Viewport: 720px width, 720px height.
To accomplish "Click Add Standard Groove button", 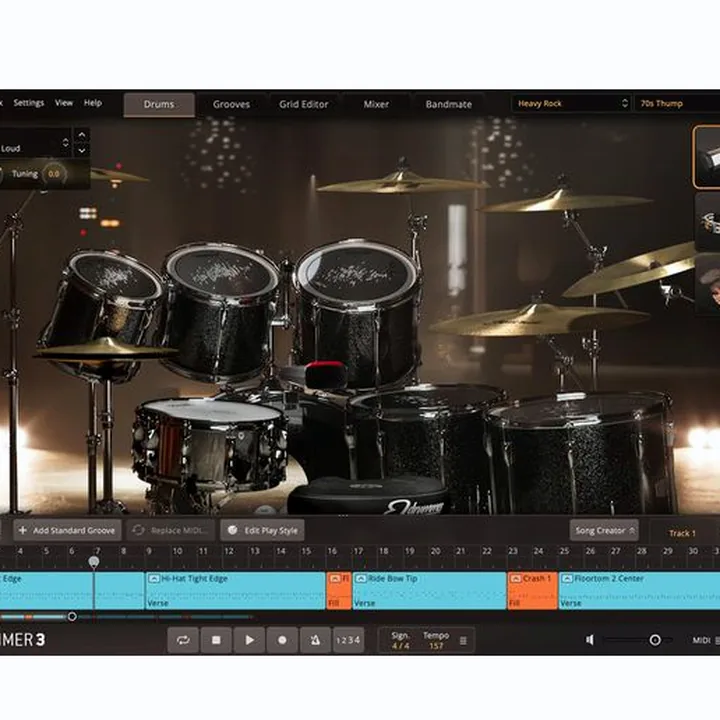I will pyautogui.click(x=67, y=530).
